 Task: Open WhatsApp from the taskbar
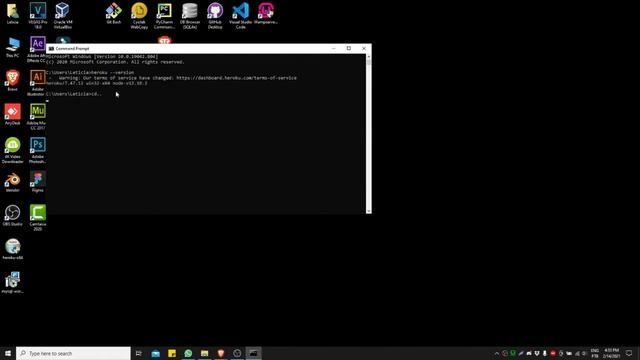pos(188,353)
